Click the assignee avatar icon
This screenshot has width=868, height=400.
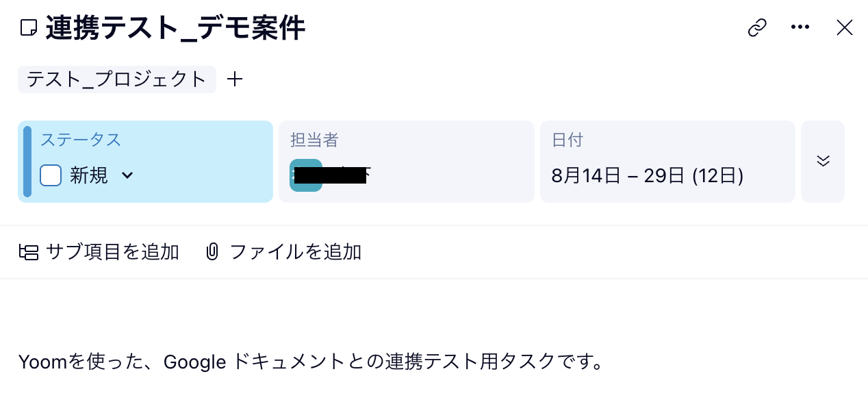305,175
